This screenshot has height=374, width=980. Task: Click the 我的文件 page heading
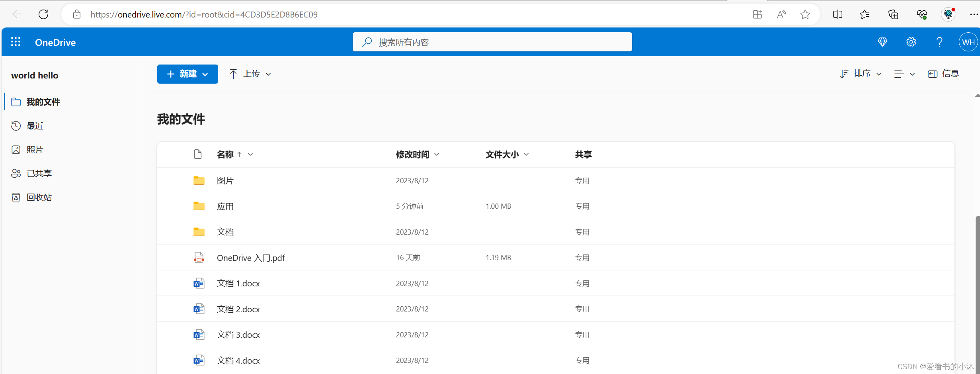(x=181, y=119)
